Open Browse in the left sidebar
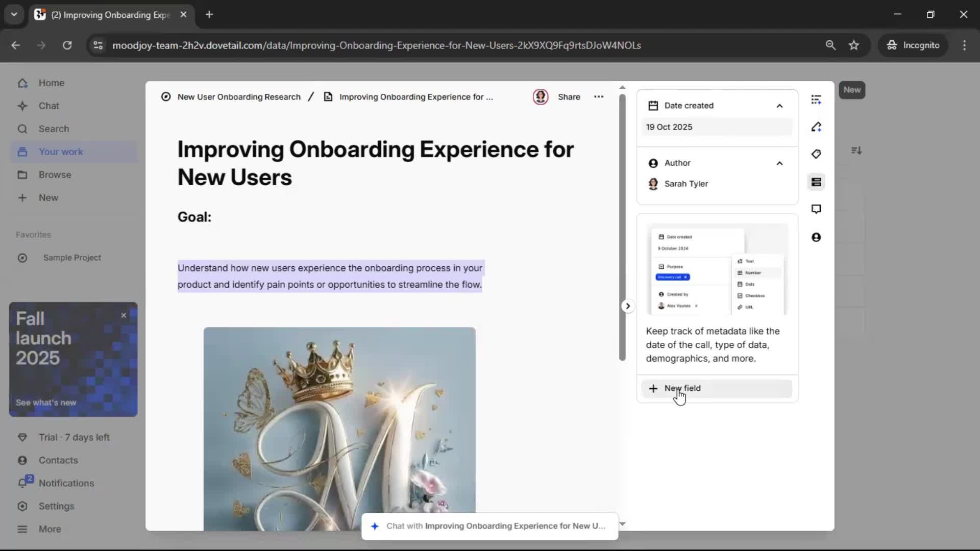Viewport: 980px width, 551px height. coord(55,174)
